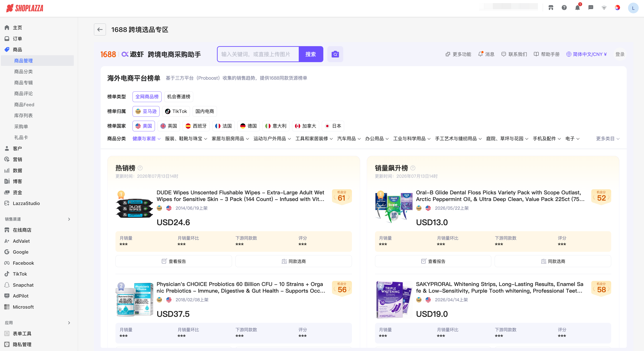Expand the 工具和家居装修 category dropdown
644x351 pixels.
coord(314,139)
